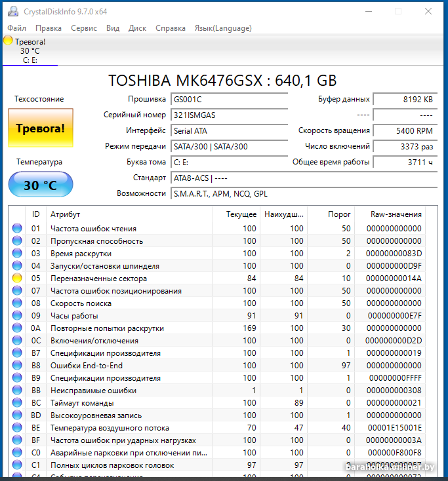Click the yellow disk status icon at top
Image resolution: width=448 pixels, height=481 pixels.
click(8, 40)
